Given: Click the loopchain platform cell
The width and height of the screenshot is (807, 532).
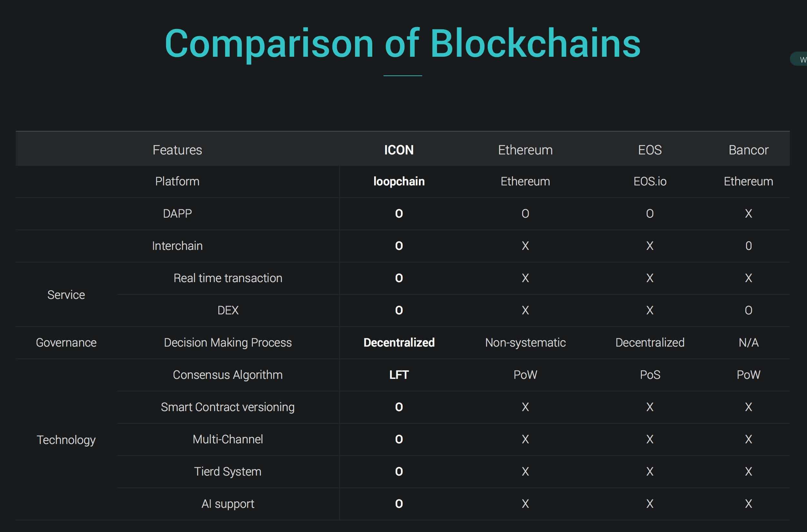Looking at the screenshot, I should [x=399, y=182].
